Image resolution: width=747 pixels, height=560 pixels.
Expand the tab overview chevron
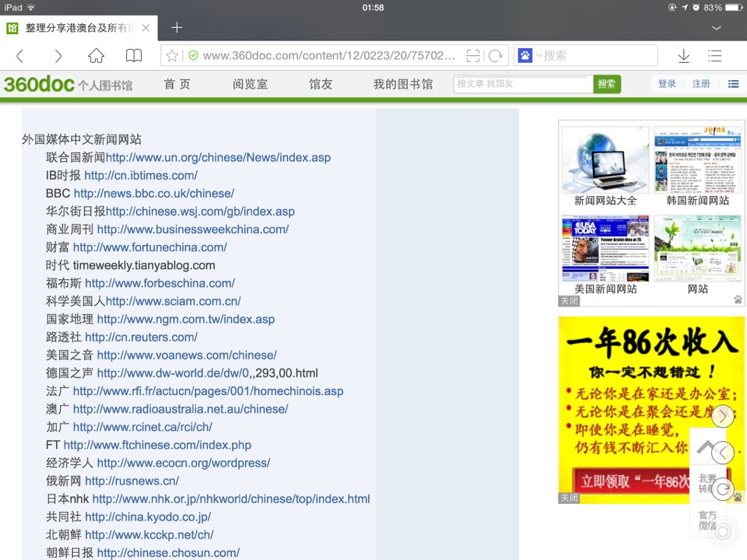point(716,28)
